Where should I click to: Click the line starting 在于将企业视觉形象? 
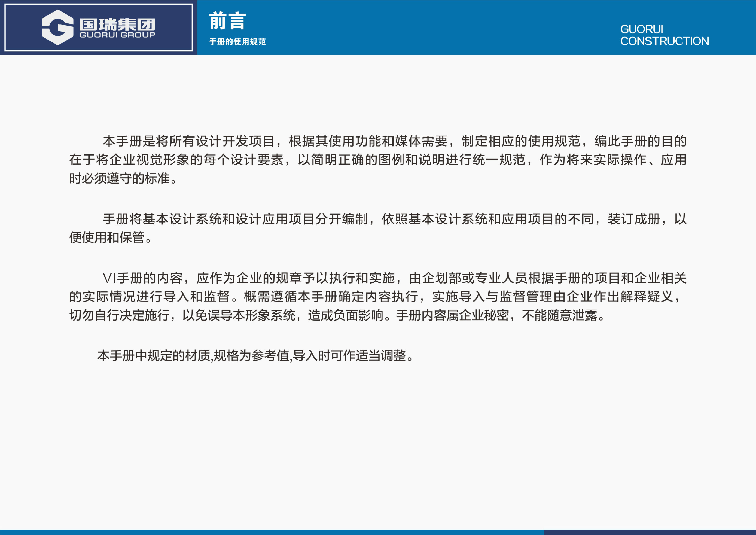(378, 160)
